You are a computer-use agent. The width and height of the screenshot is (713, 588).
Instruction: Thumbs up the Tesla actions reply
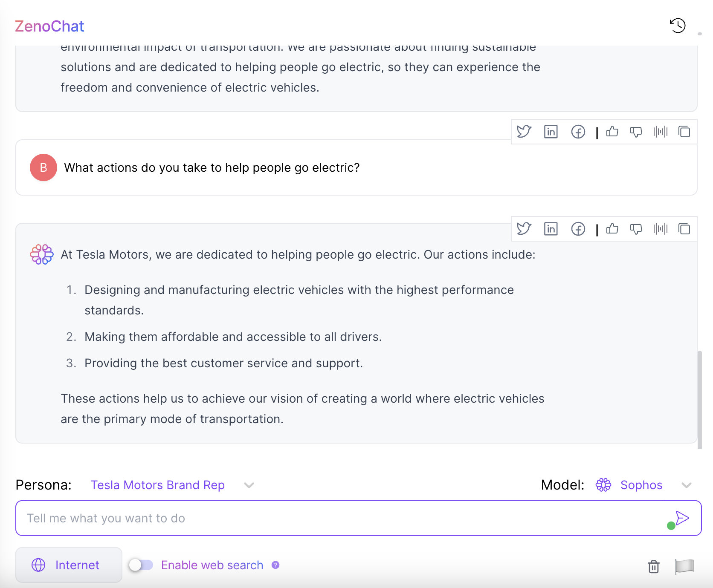tap(612, 229)
